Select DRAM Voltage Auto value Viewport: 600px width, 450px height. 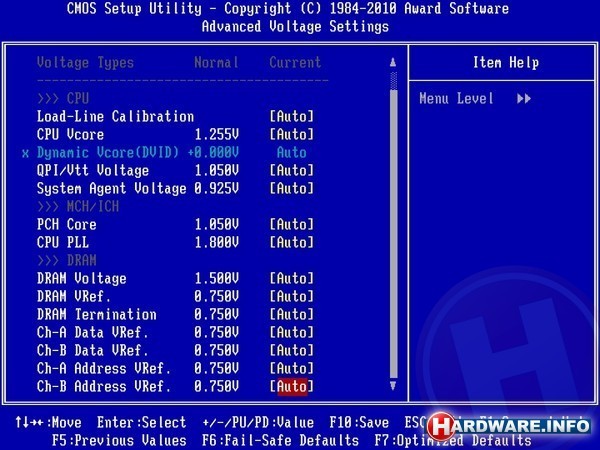292,278
